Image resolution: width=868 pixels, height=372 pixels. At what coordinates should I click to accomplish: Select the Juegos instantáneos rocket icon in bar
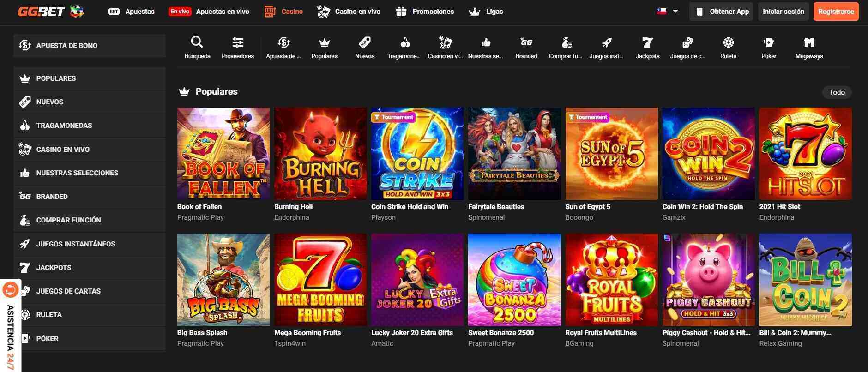(x=607, y=42)
